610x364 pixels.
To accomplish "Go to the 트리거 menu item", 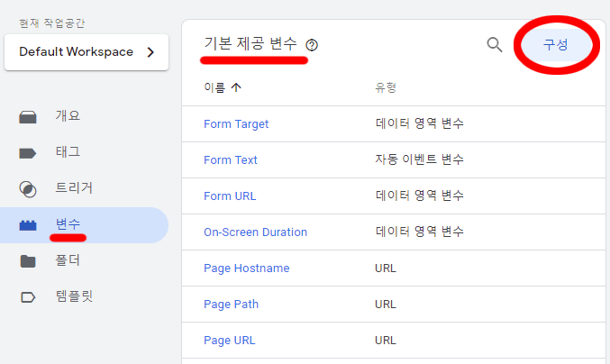I will pyautogui.click(x=74, y=188).
